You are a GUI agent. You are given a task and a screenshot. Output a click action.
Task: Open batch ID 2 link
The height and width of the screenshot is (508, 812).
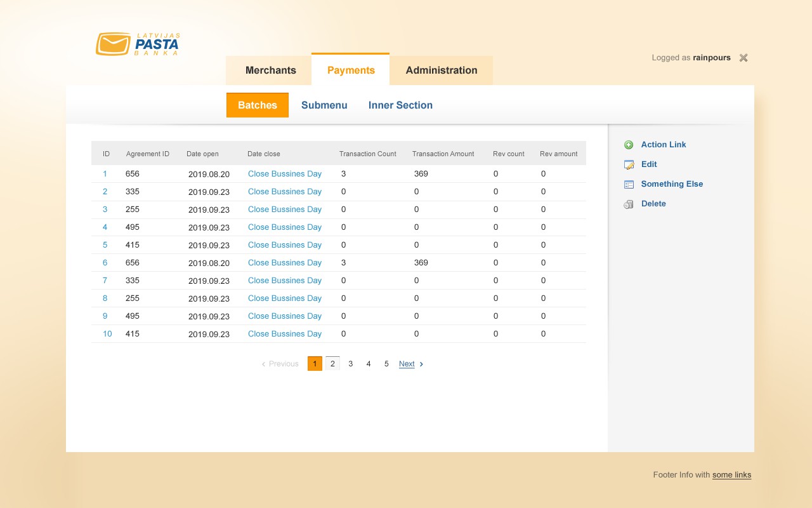click(105, 192)
